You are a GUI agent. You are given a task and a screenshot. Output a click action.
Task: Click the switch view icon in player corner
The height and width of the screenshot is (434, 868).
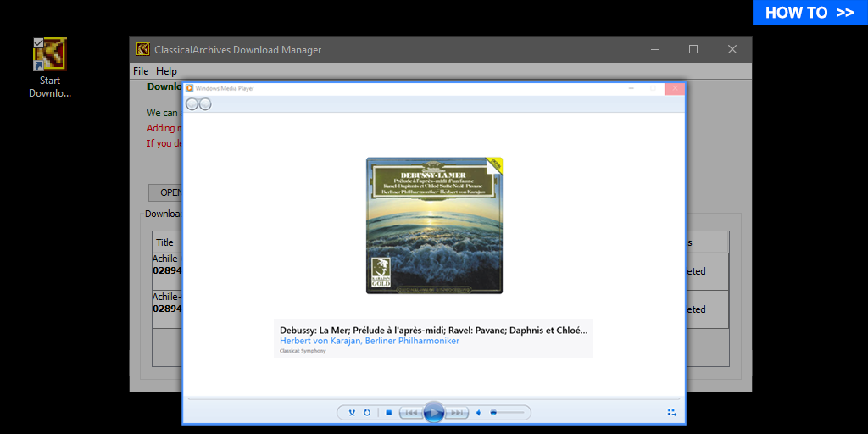(x=671, y=413)
